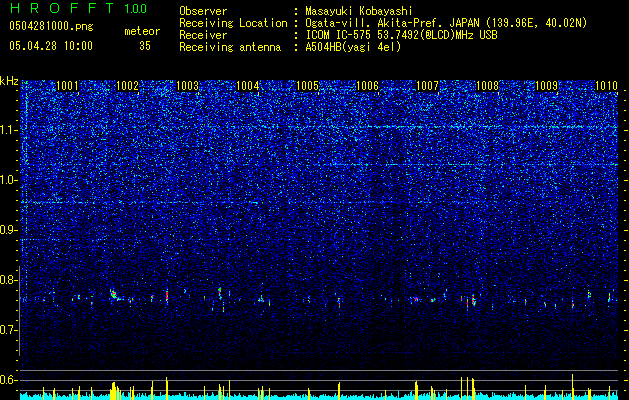Click the 0.6 kHz axis label

9,380
